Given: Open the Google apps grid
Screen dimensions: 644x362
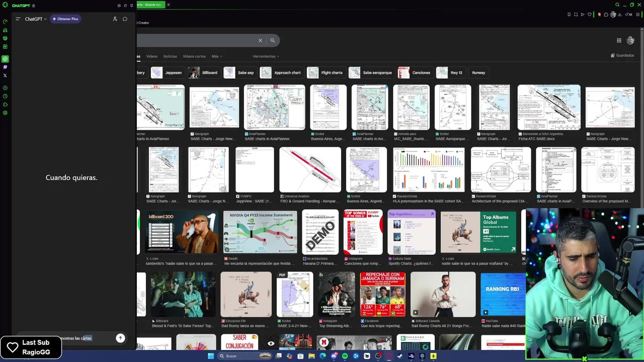Looking at the screenshot, I should pyautogui.click(x=619, y=40).
